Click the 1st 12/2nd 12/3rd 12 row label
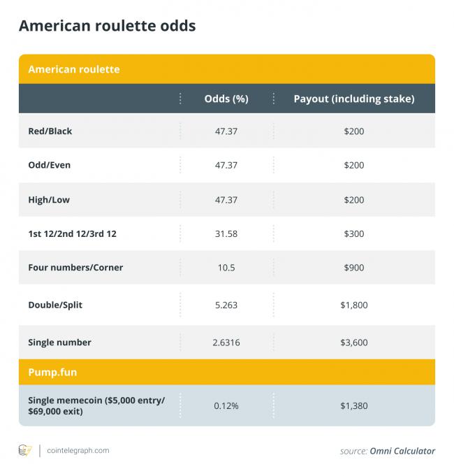Image resolution: width=454 pixels, height=476 pixels. 72,234
